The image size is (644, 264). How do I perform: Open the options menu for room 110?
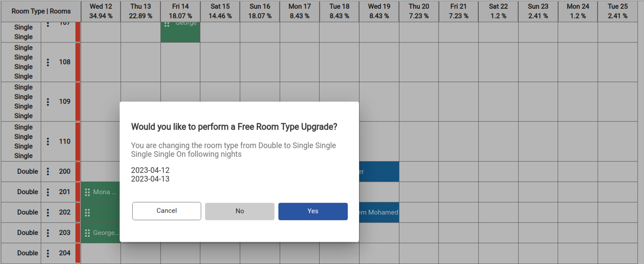pos(47,141)
